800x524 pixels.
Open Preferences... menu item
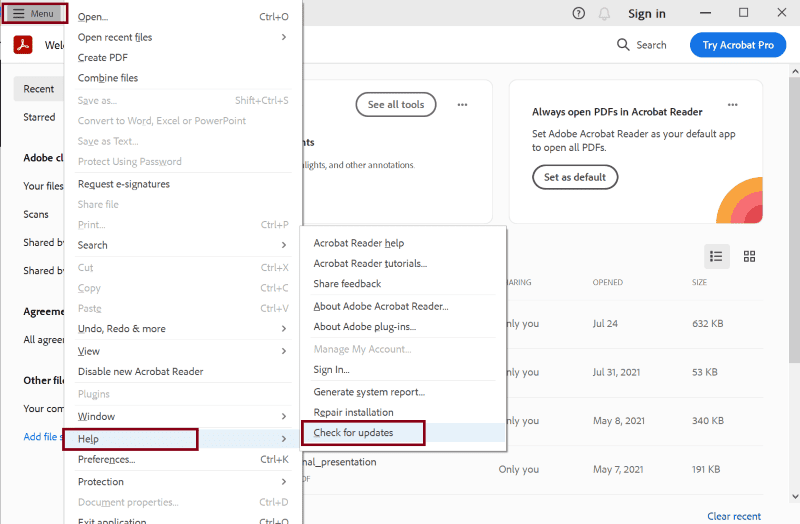tap(183, 460)
